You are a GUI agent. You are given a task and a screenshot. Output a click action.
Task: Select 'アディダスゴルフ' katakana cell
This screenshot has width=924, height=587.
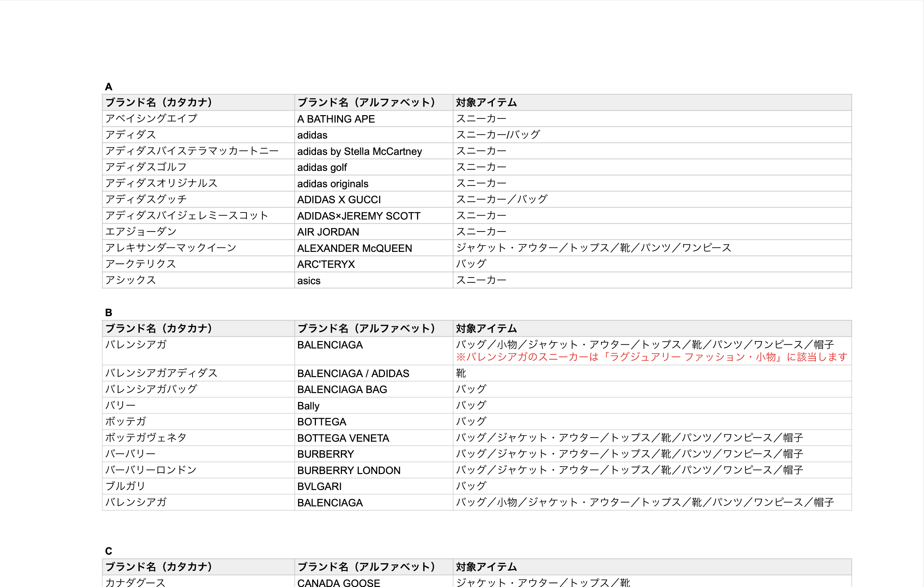pos(198,167)
